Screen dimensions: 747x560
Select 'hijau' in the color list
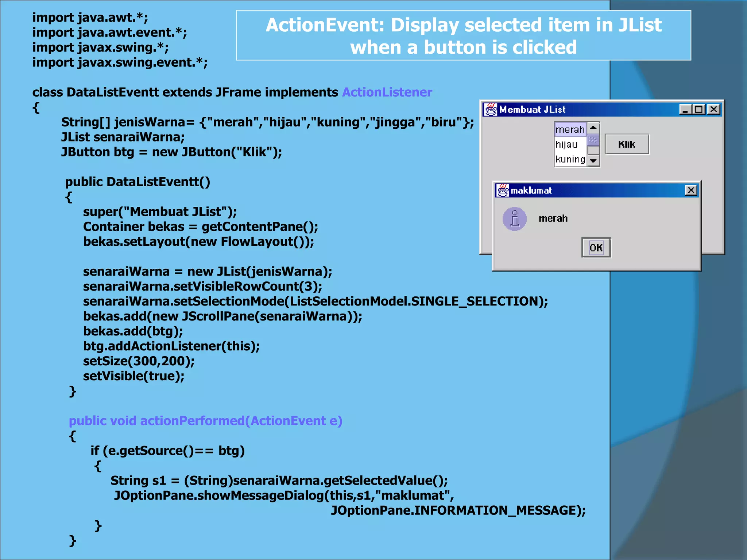[570, 144]
